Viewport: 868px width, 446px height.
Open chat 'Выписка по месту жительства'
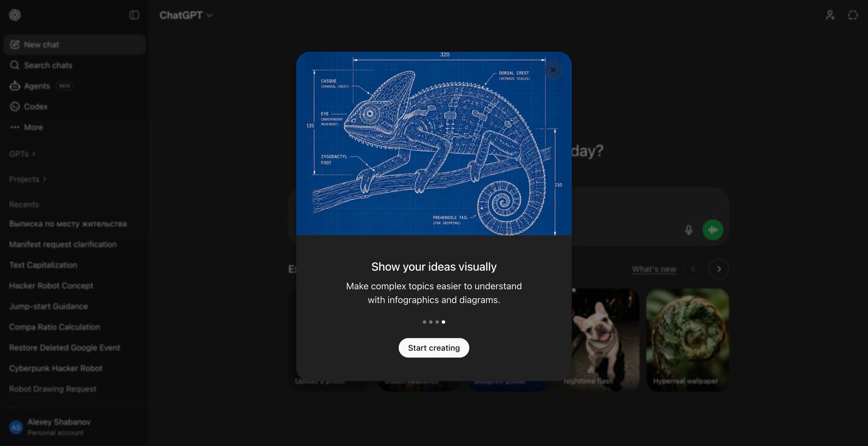click(x=74, y=224)
